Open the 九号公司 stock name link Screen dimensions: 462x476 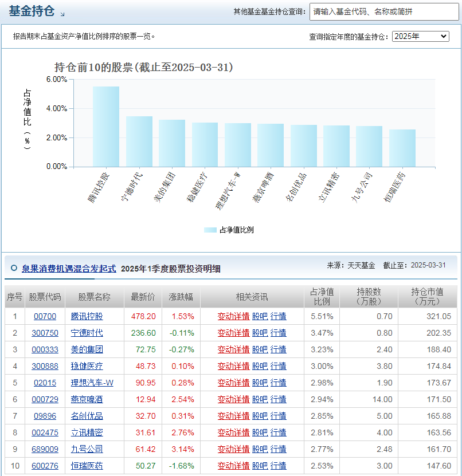pos(87,449)
